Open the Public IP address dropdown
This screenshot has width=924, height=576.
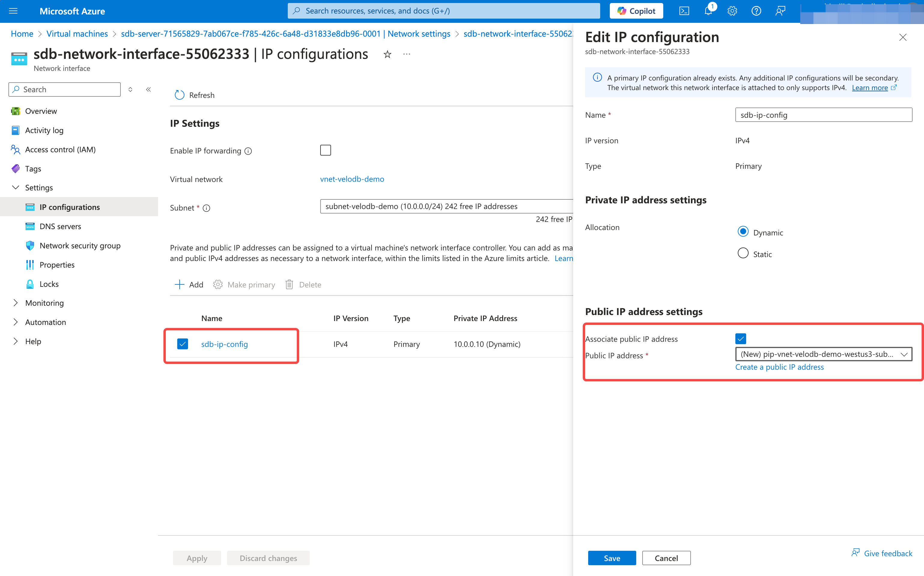(x=823, y=354)
